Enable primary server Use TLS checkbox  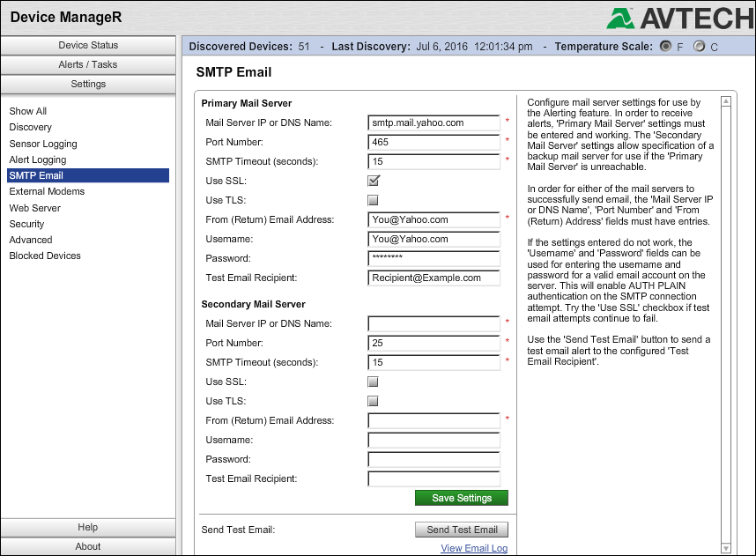373,200
